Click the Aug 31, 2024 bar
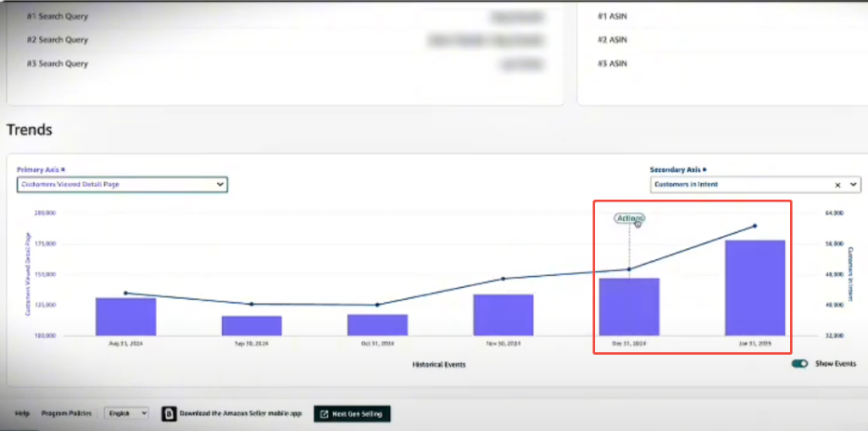The image size is (868, 431). pyautogui.click(x=125, y=317)
